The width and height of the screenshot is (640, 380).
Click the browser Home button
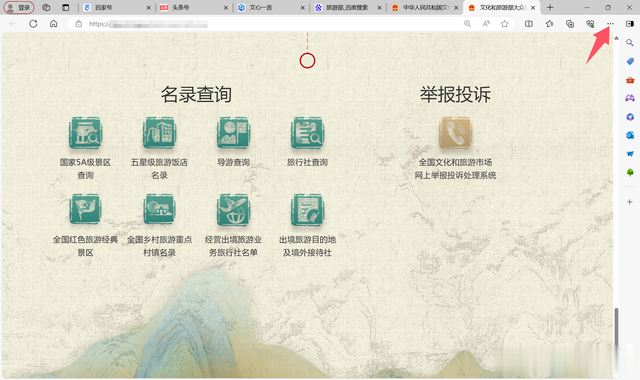(x=53, y=24)
